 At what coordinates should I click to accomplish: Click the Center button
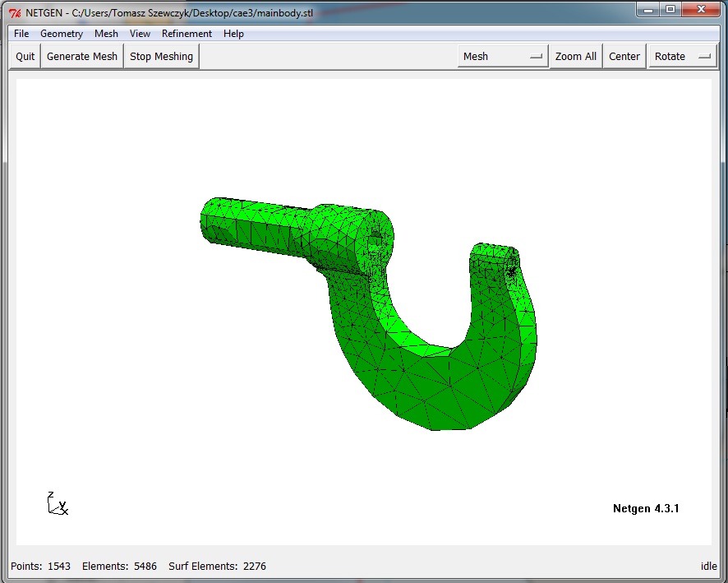624,56
